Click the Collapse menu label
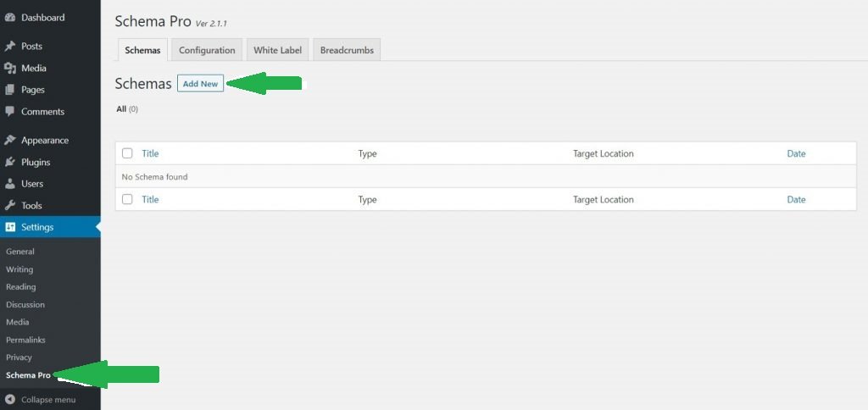The height and width of the screenshot is (410, 868). pos(48,400)
